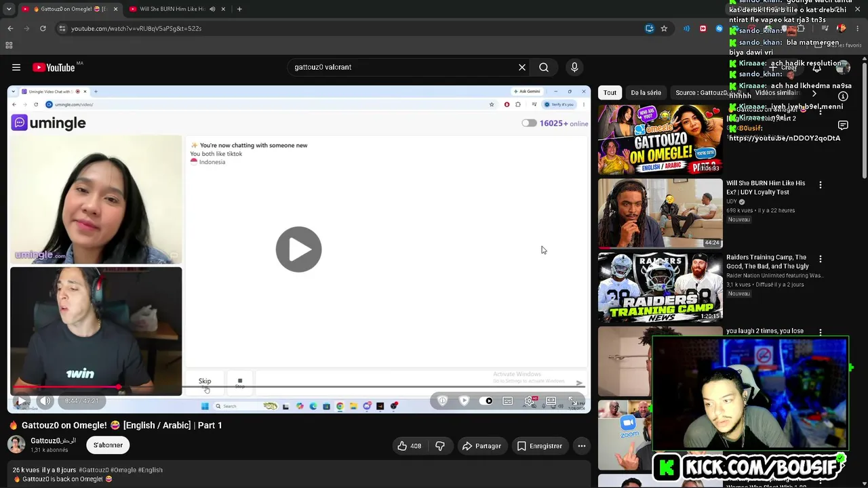Open the apps grid in bookmarks bar

[x=9, y=45]
